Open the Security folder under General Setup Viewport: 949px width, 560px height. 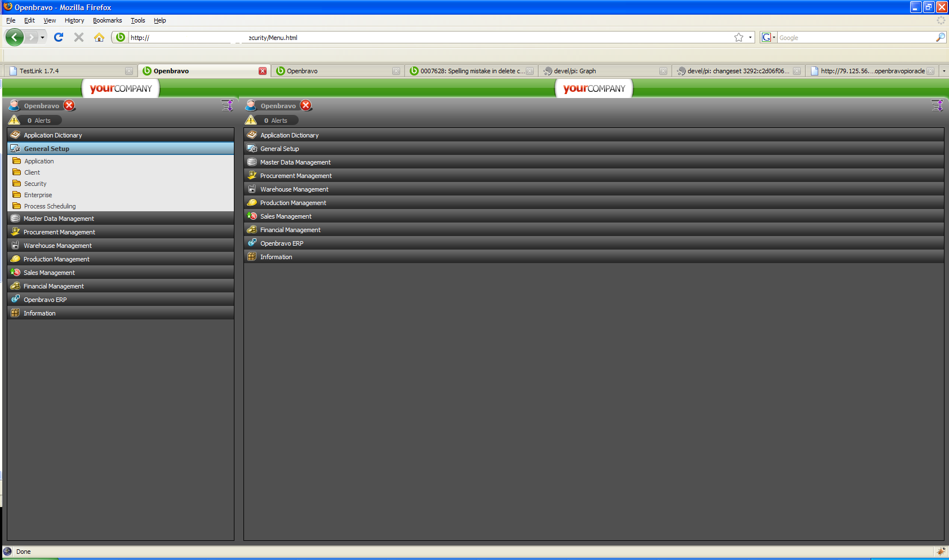point(35,184)
